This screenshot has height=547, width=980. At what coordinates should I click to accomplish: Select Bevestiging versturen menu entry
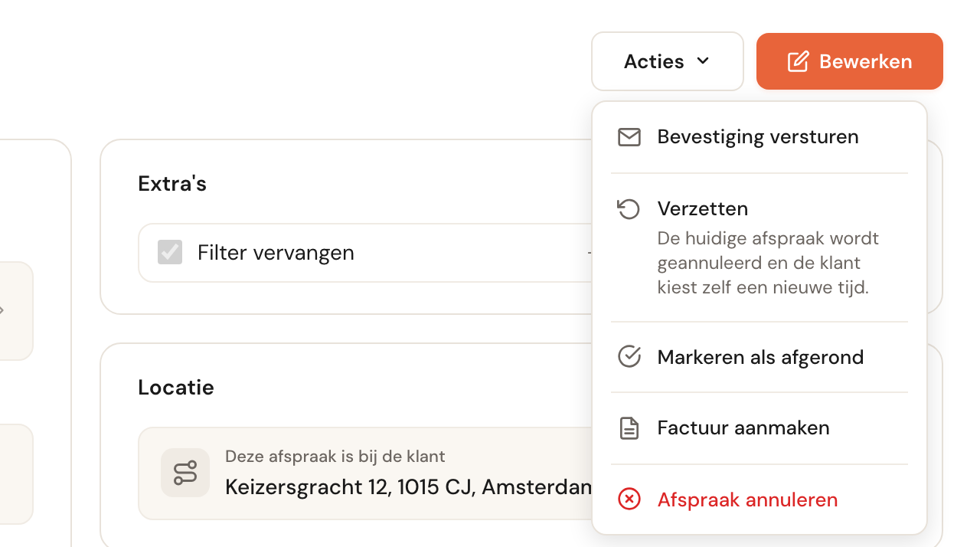coord(759,137)
